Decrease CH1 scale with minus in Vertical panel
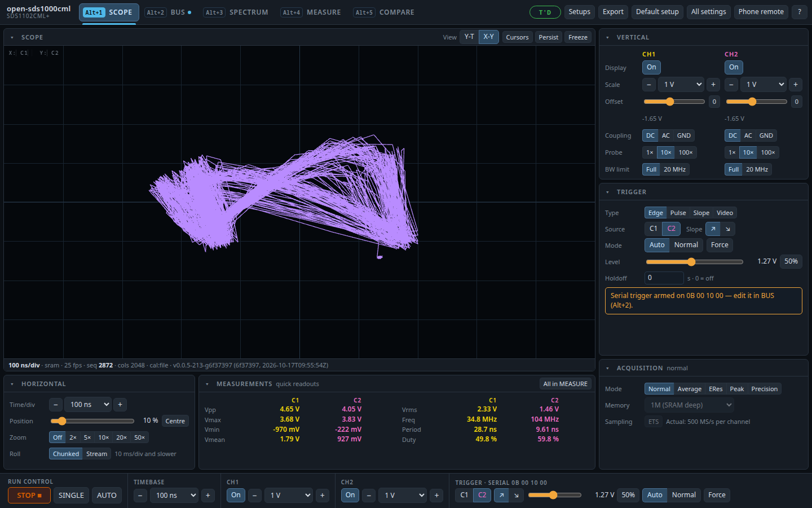Image resolution: width=812 pixels, height=508 pixels. 649,85
